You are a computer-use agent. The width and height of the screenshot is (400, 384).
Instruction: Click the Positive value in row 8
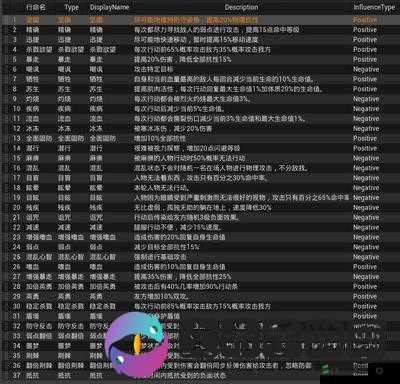(x=365, y=89)
